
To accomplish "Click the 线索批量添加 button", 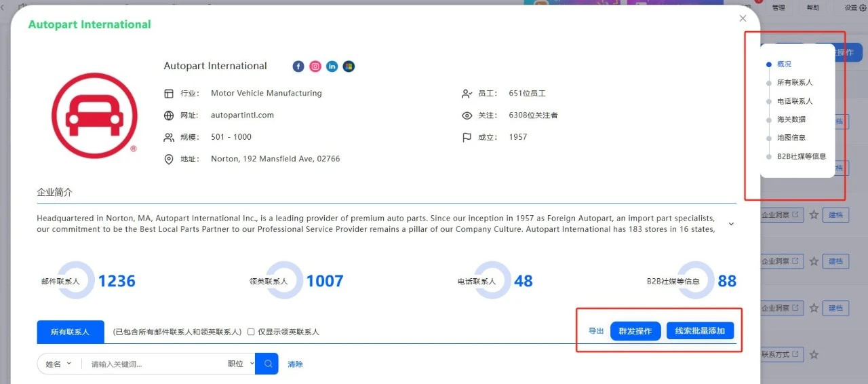I will click(701, 331).
